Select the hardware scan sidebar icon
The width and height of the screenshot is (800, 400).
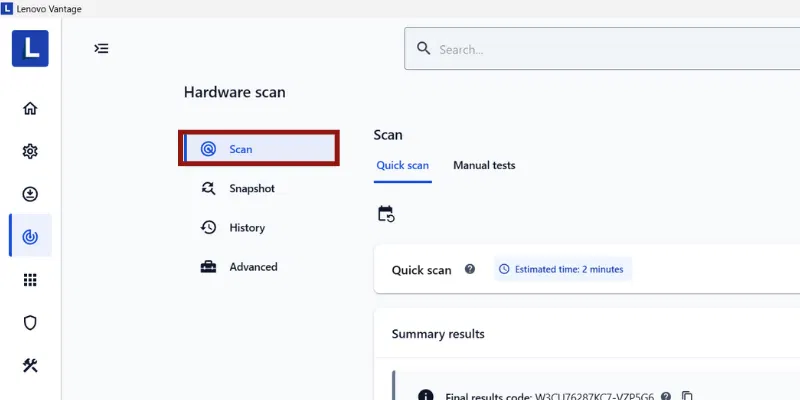(x=30, y=237)
